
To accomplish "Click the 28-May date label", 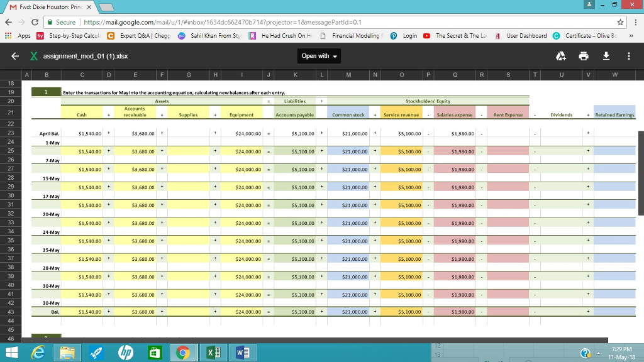I will coord(52,268).
